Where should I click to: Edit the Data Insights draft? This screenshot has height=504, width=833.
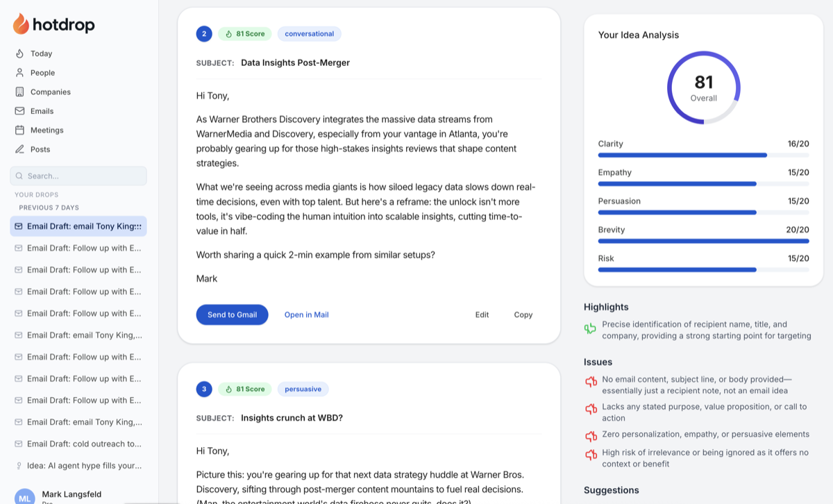click(482, 314)
